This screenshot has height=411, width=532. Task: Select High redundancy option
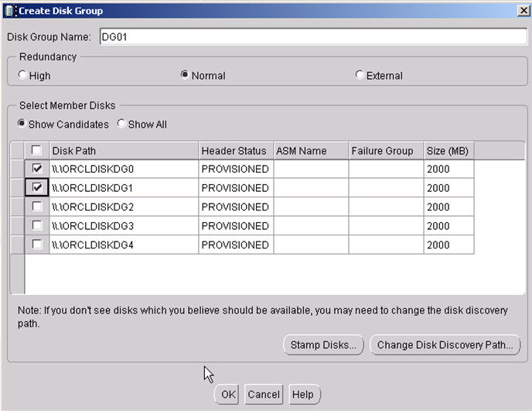(x=22, y=76)
